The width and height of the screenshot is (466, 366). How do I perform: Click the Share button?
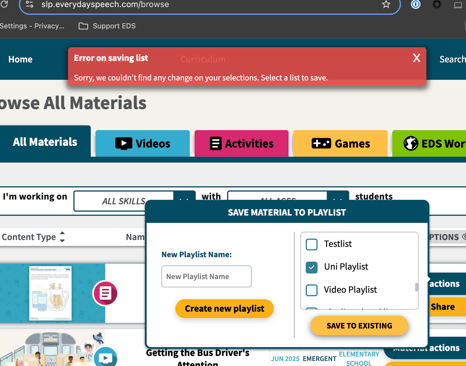point(446,307)
